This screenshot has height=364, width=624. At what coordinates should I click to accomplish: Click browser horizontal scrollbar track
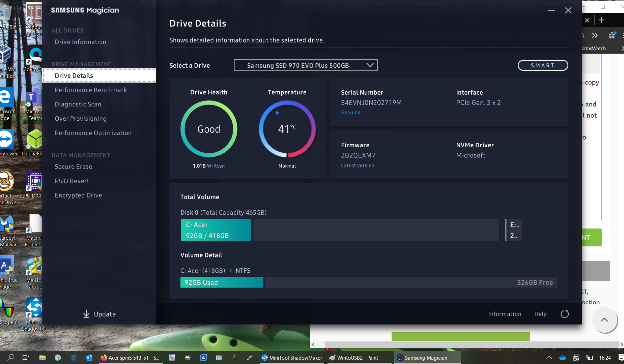[467, 344]
